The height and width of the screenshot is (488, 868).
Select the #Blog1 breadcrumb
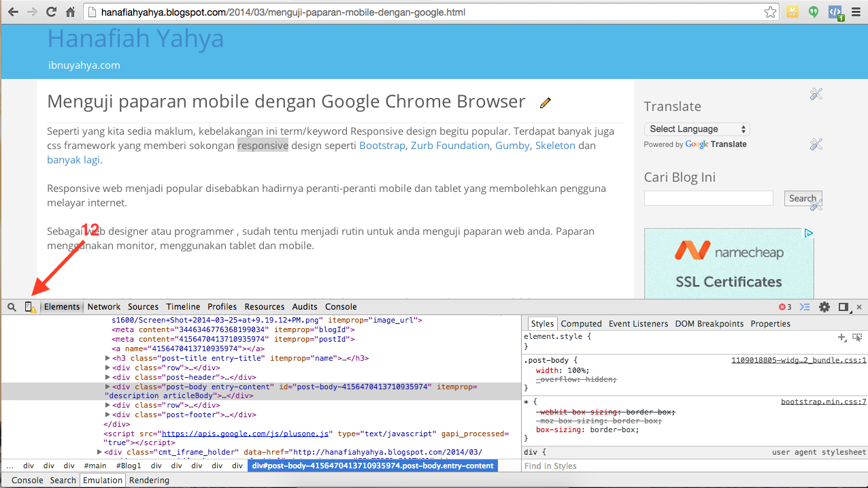point(129,466)
